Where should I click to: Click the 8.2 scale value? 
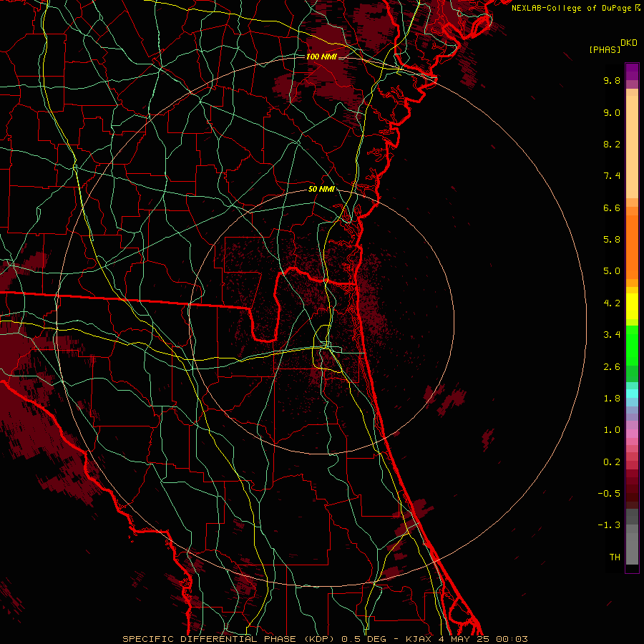coord(612,144)
